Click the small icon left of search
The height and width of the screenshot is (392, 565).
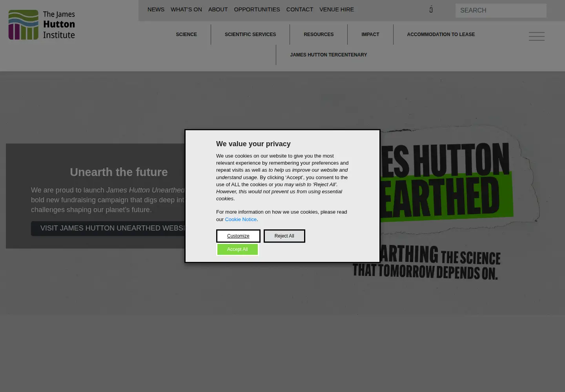point(431,9)
